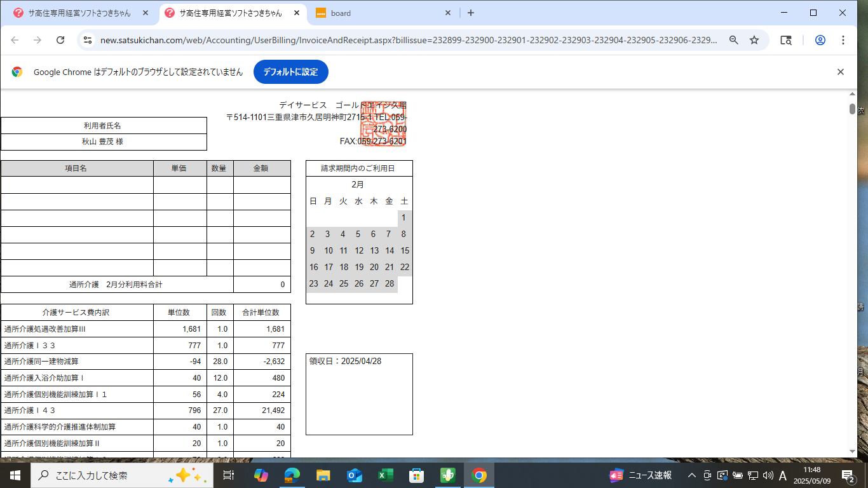Screen dimensions: 868x488
Task: Go back using the browser back arrow
Action: [15, 40]
